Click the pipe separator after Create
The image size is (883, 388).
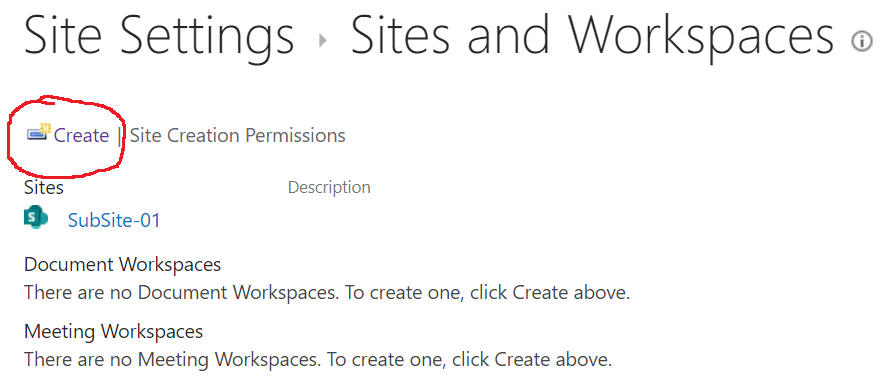point(119,136)
